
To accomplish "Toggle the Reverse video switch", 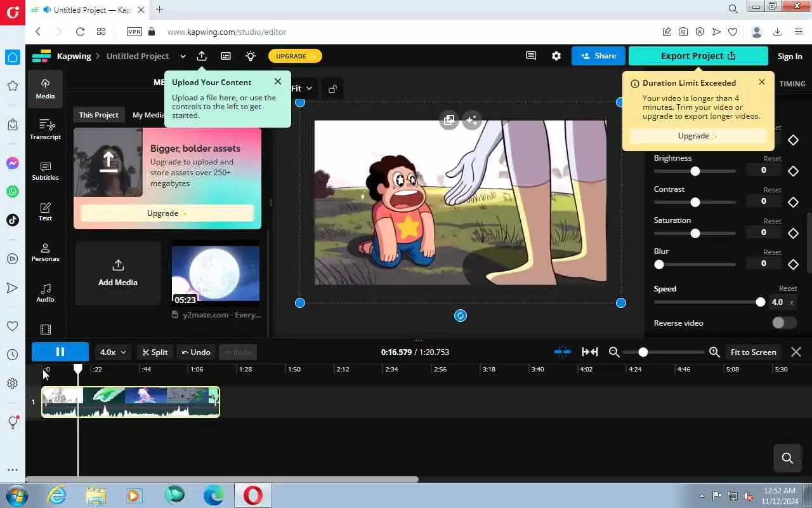I will pos(784,323).
